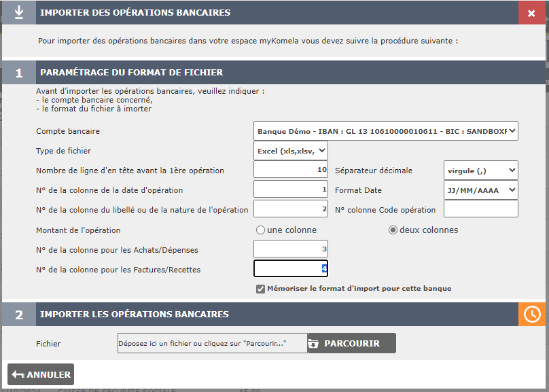This screenshot has width=549, height=392.
Task: Click the folder icon on Parcourir button
Action: [x=313, y=343]
